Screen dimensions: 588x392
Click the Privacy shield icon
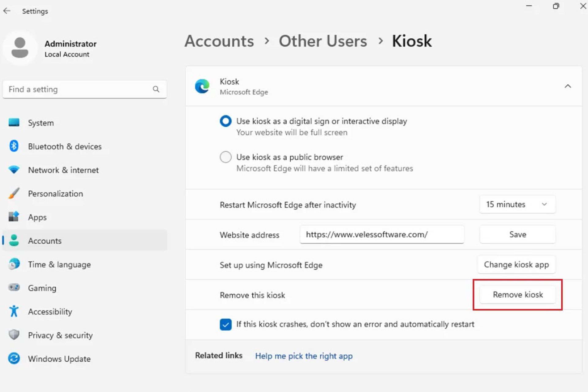(14, 335)
